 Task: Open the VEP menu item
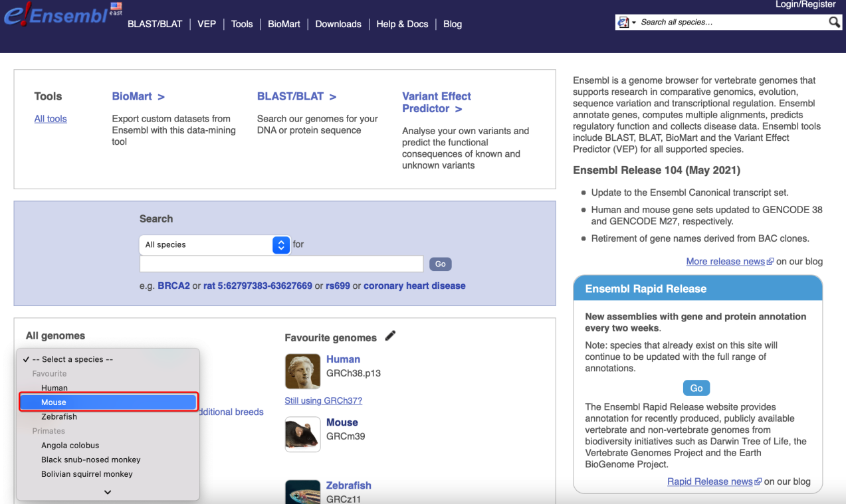(207, 24)
